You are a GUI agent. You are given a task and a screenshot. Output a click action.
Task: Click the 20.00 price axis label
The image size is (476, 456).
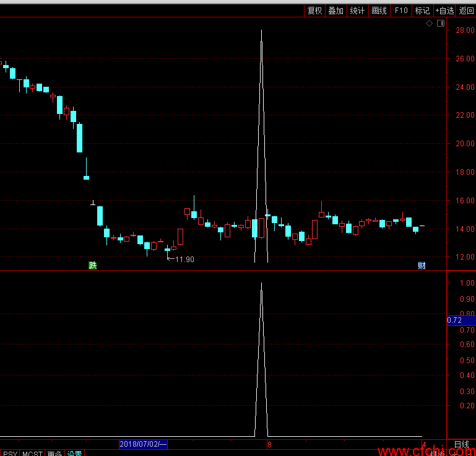click(x=465, y=143)
